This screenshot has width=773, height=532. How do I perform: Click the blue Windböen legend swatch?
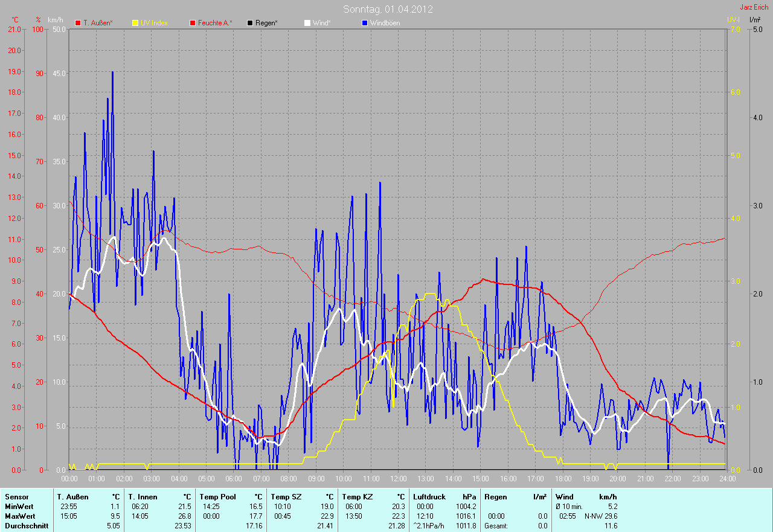365,23
